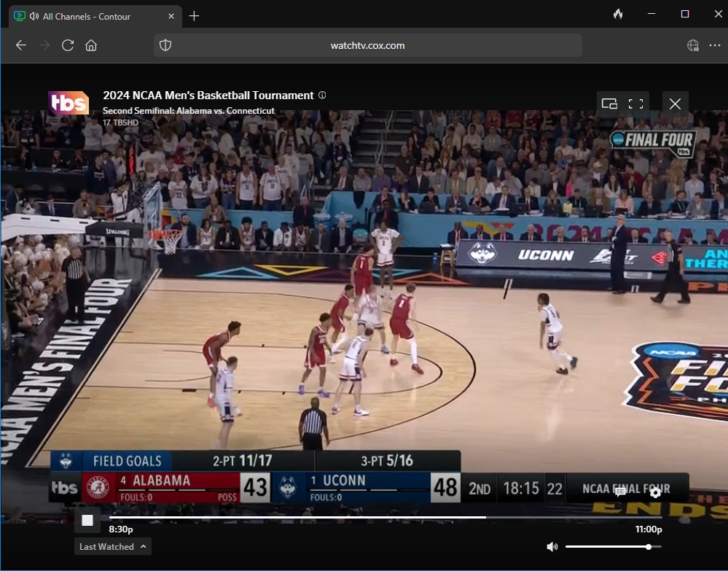The image size is (728, 571).
Task: Switch the video to fullscreen
Action: point(636,104)
